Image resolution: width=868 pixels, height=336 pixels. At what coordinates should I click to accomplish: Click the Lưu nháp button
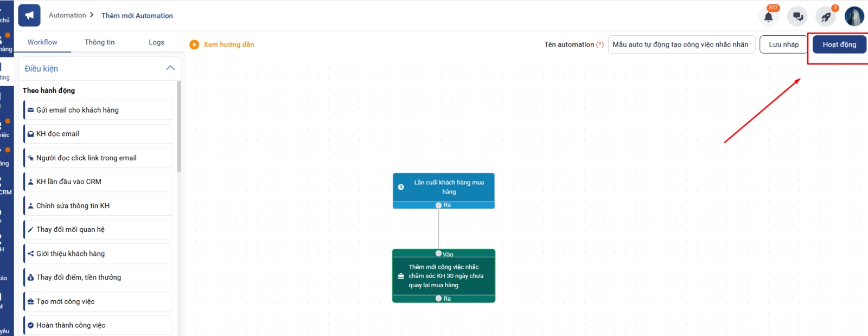[x=783, y=44]
